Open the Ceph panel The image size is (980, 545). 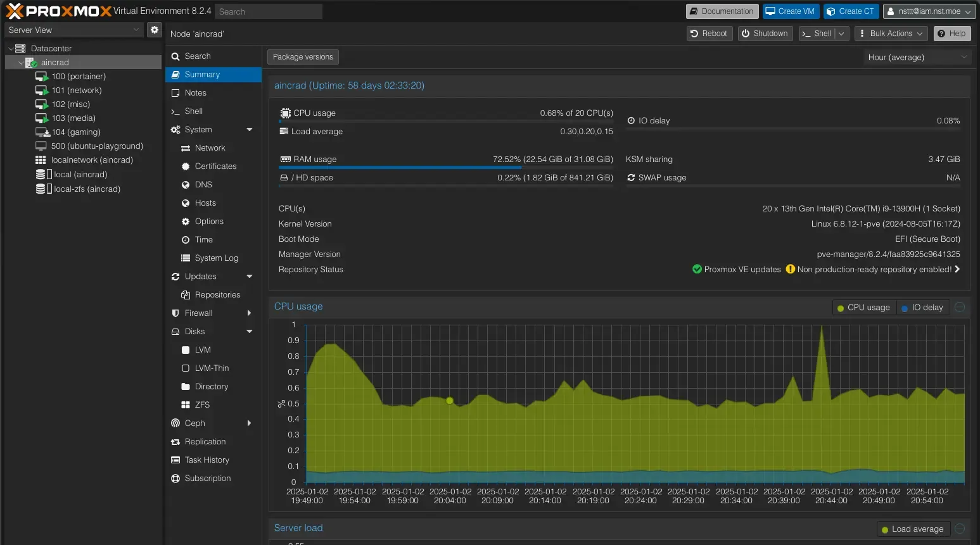tap(194, 423)
